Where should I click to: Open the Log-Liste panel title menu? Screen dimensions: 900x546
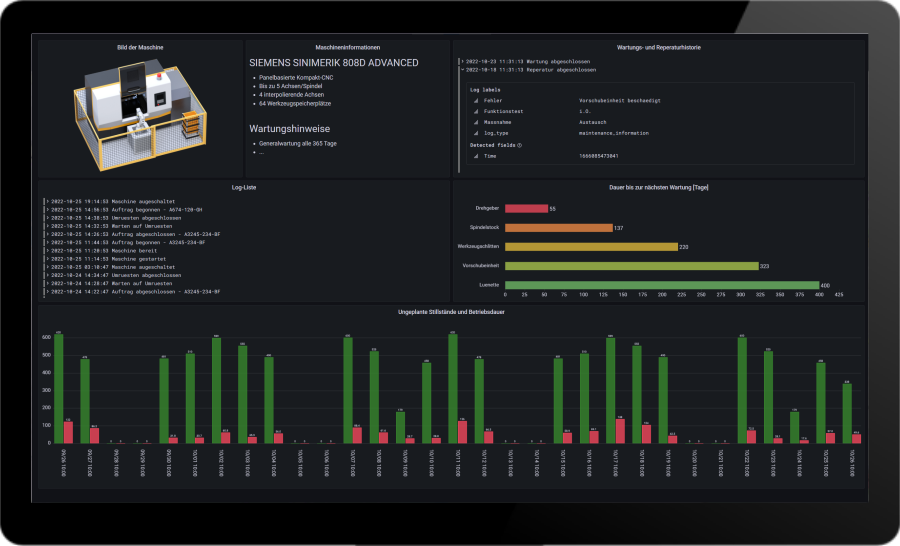pos(244,188)
